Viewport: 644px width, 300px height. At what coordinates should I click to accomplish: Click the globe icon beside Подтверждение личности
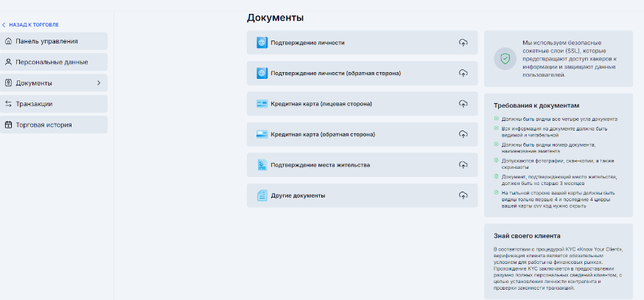(x=262, y=43)
